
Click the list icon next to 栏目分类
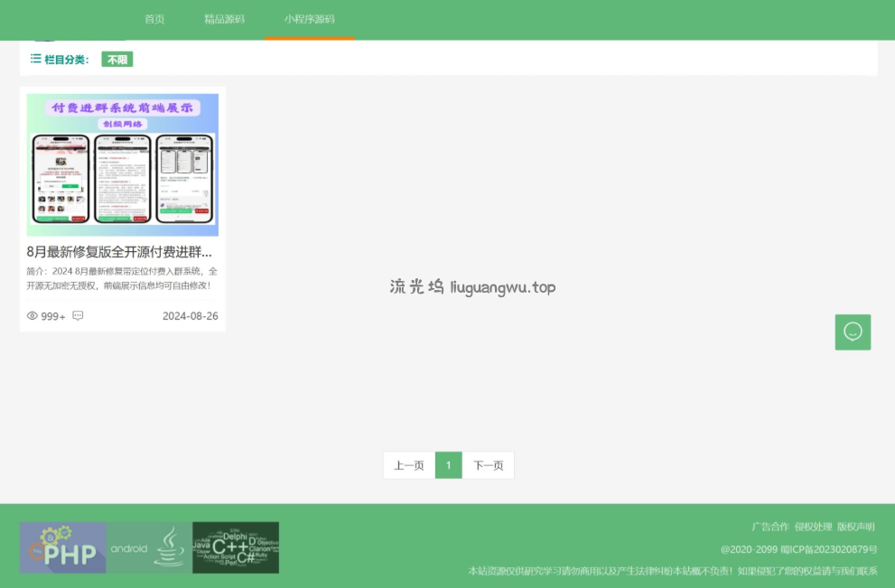coord(36,59)
